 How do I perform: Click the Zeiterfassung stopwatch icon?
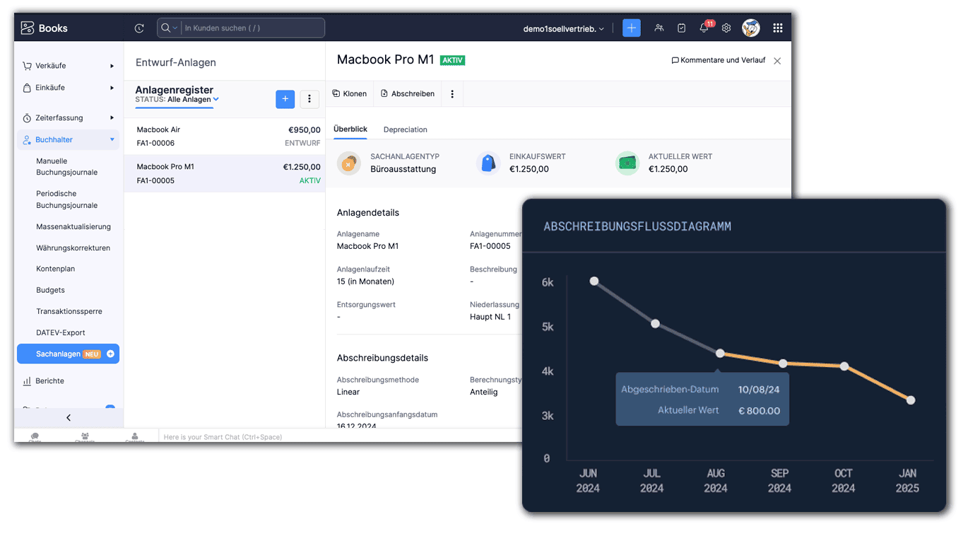27,118
